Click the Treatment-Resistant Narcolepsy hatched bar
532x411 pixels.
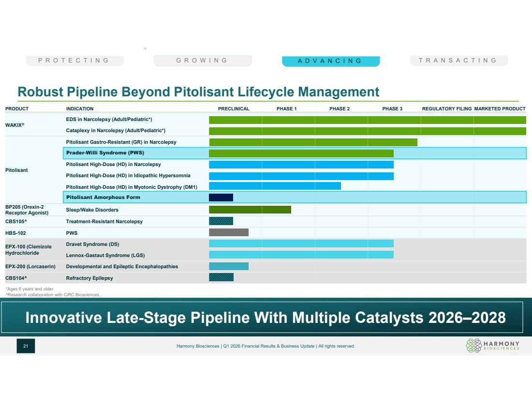pyautogui.click(x=221, y=221)
